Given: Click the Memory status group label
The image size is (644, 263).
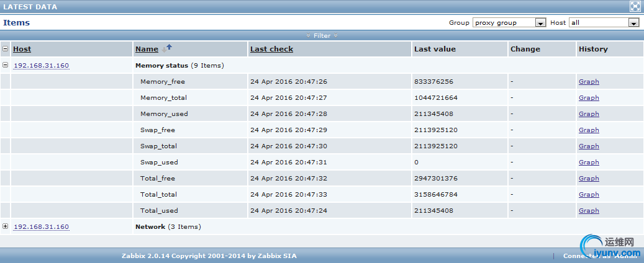Looking at the screenshot, I should click(162, 66).
